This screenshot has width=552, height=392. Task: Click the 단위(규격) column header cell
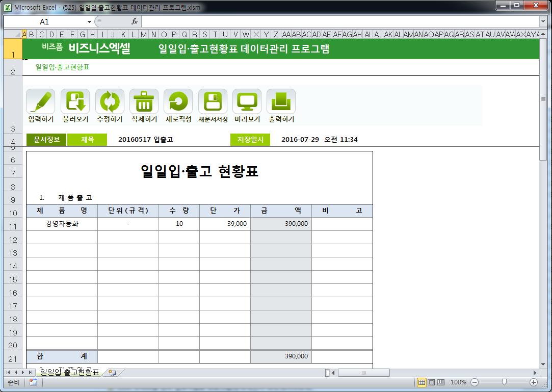click(x=128, y=211)
